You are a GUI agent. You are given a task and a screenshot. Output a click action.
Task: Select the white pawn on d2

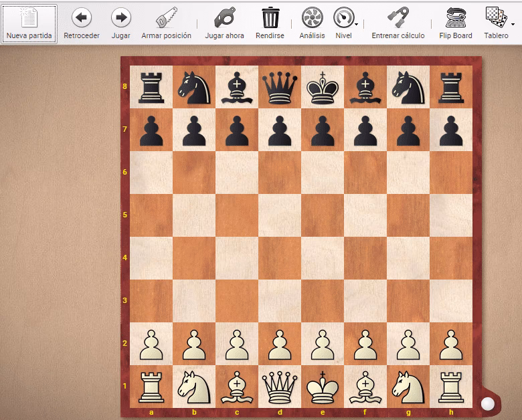pyautogui.click(x=280, y=344)
